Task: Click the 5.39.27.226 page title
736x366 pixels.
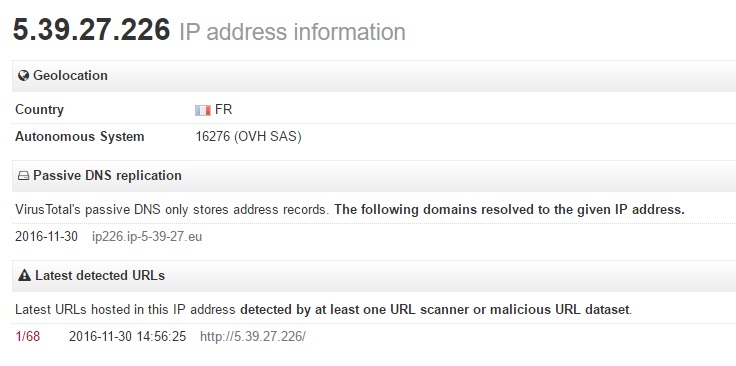Action: pyautogui.click(x=91, y=30)
